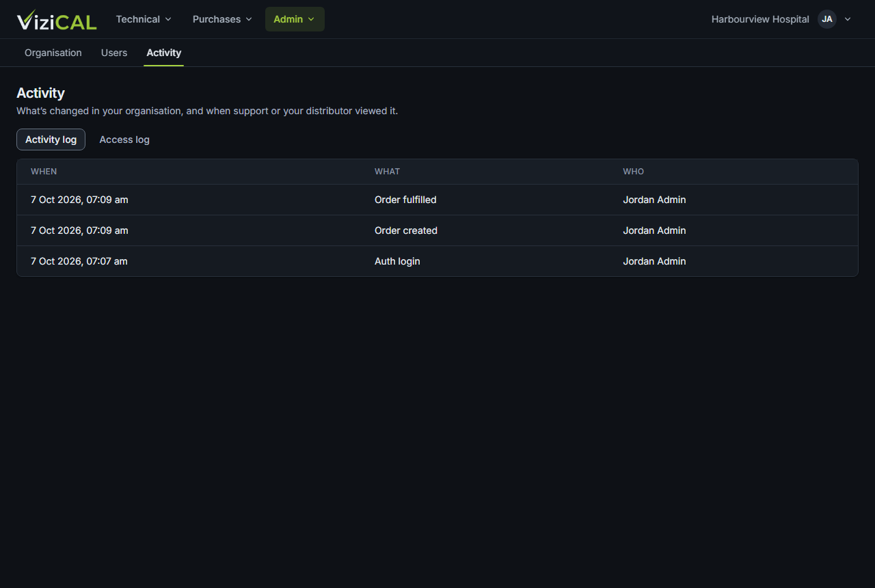Expand the Purchases menu

(222, 19)
